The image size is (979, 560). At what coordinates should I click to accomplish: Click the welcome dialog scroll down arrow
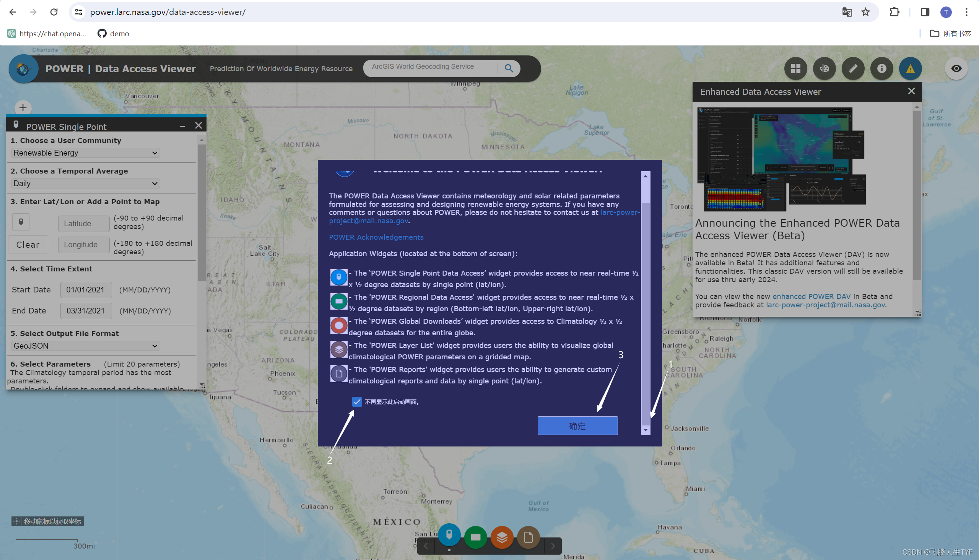(x=646, y=430)
